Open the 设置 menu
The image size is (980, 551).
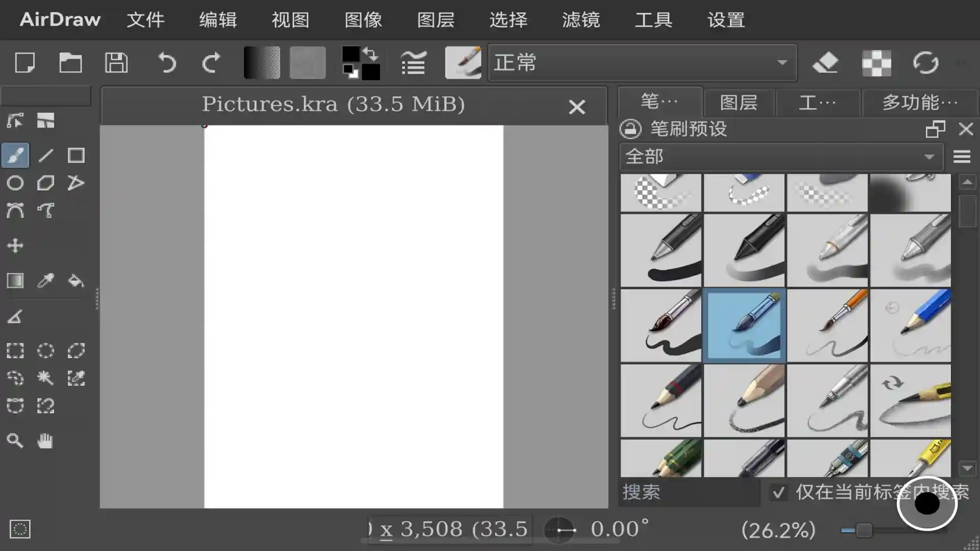coord(726,20)
